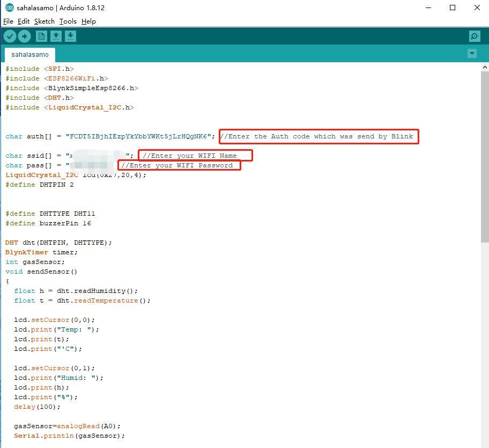Select the sahalasamo sketch tab
489x448 pixels.
(x=30, y=55)
